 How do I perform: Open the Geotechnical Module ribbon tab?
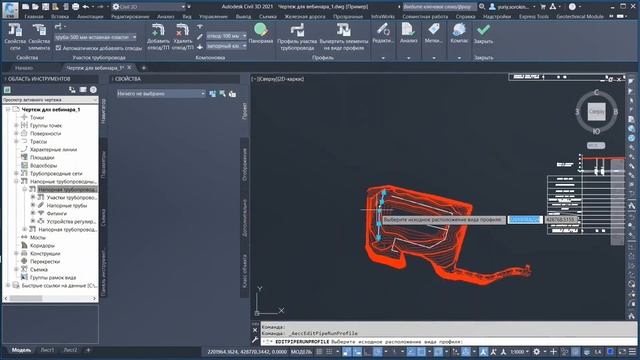(x=580, y=17)
